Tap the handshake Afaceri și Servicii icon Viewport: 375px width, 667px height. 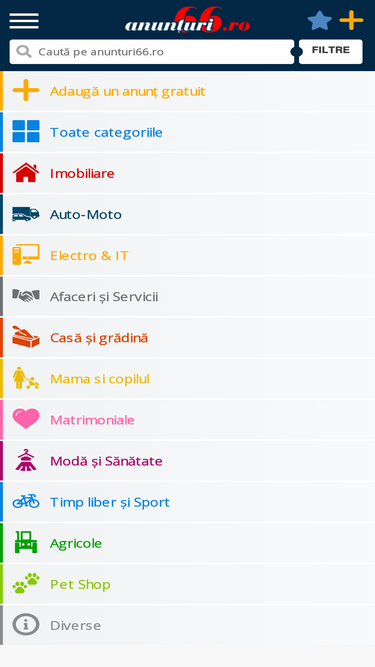[26, 296]
